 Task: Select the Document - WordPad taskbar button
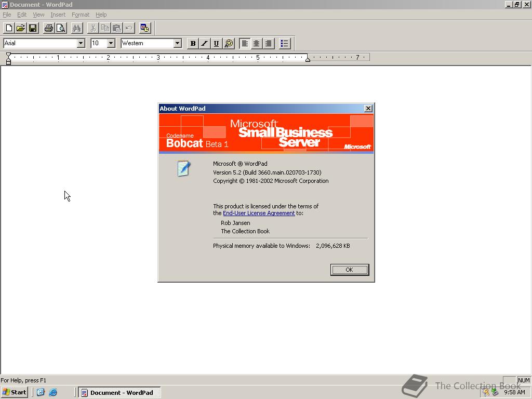coord(119,393)
